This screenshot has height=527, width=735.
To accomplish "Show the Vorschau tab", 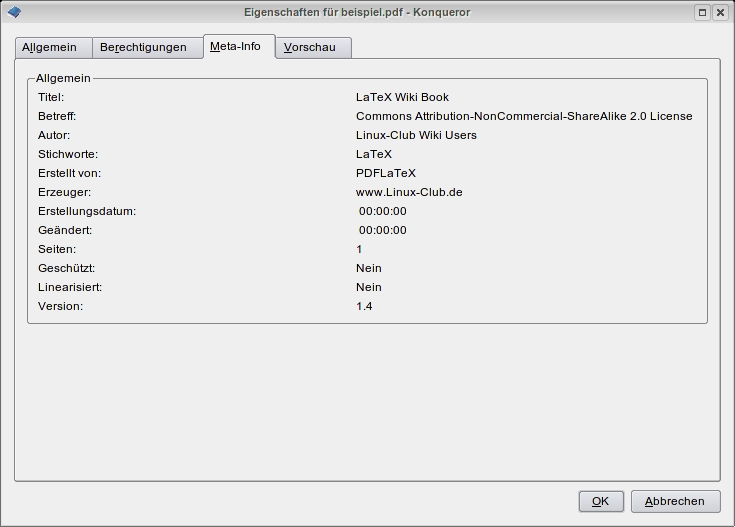I will coord(314,48).
